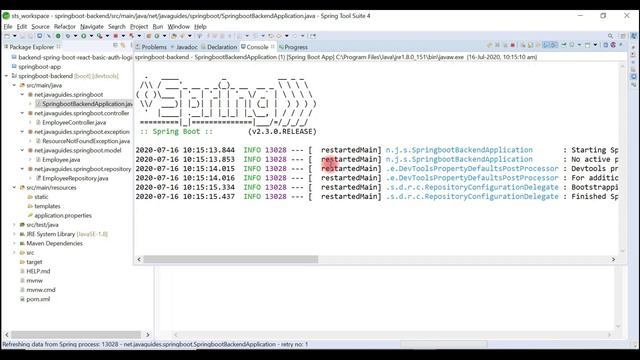The width and height of the screenshot is (640, 360).
Task: Click the red Stop toolbar icon
Action: [116, 36]
